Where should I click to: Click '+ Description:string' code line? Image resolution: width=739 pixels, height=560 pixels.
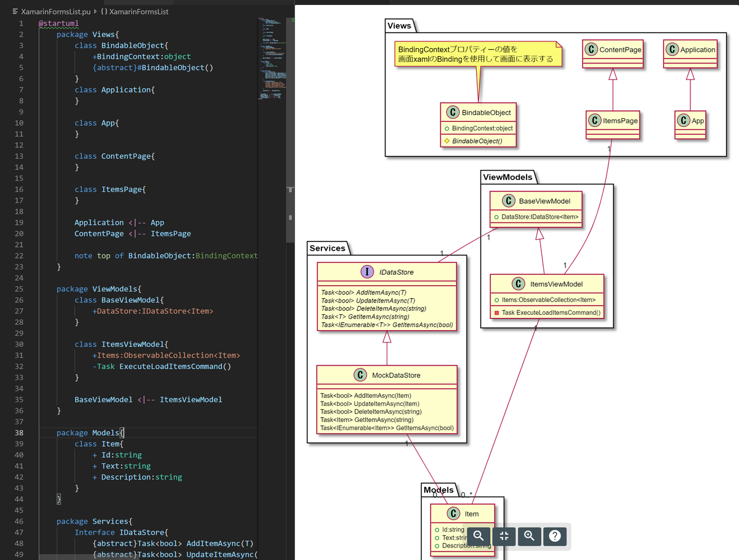point(137,477)
